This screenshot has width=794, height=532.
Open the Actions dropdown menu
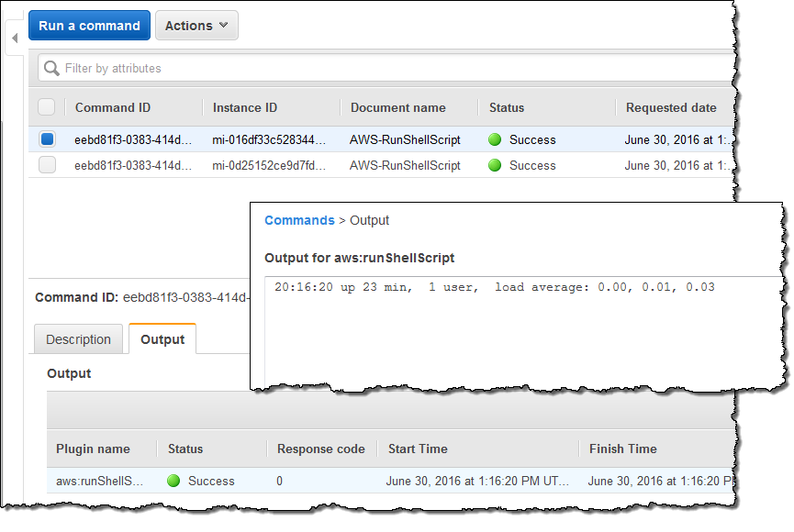[x=196, y=26]
